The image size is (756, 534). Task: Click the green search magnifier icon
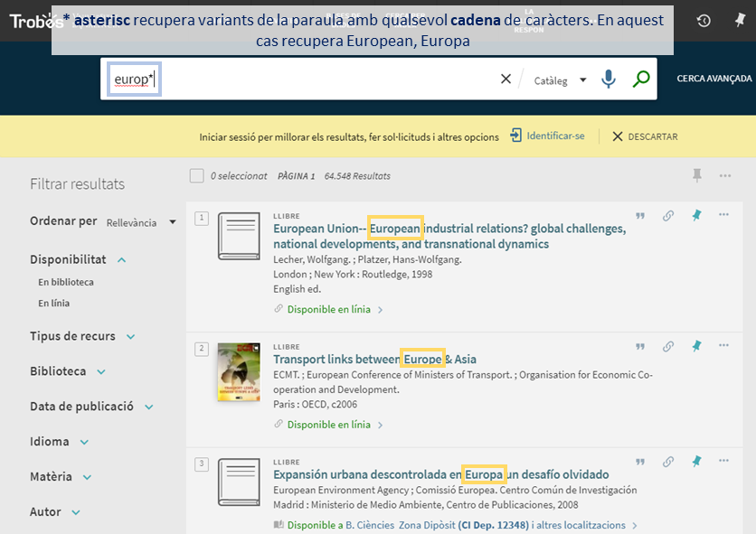pyautogui.click(x=641, y=79)
